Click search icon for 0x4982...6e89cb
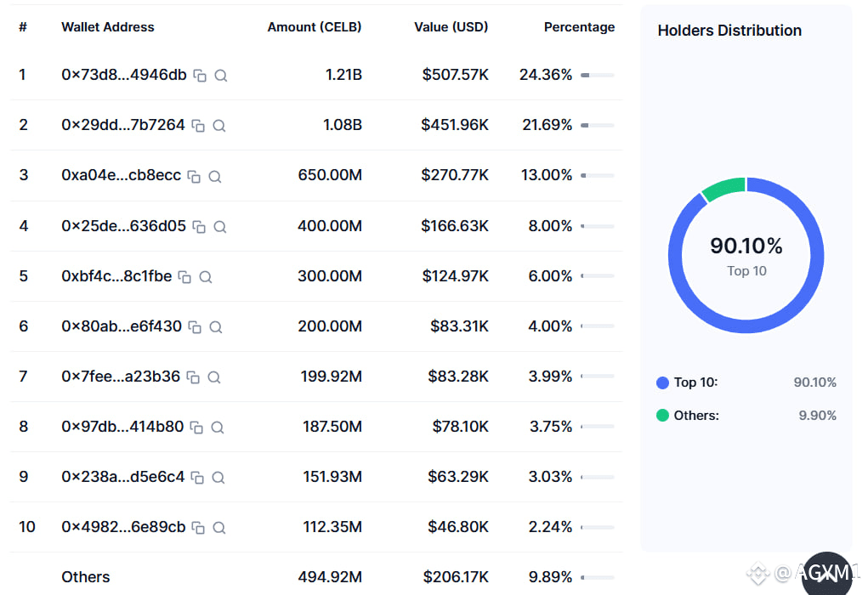Viewport: 868px width, 595px height. (x=219, y=528)
